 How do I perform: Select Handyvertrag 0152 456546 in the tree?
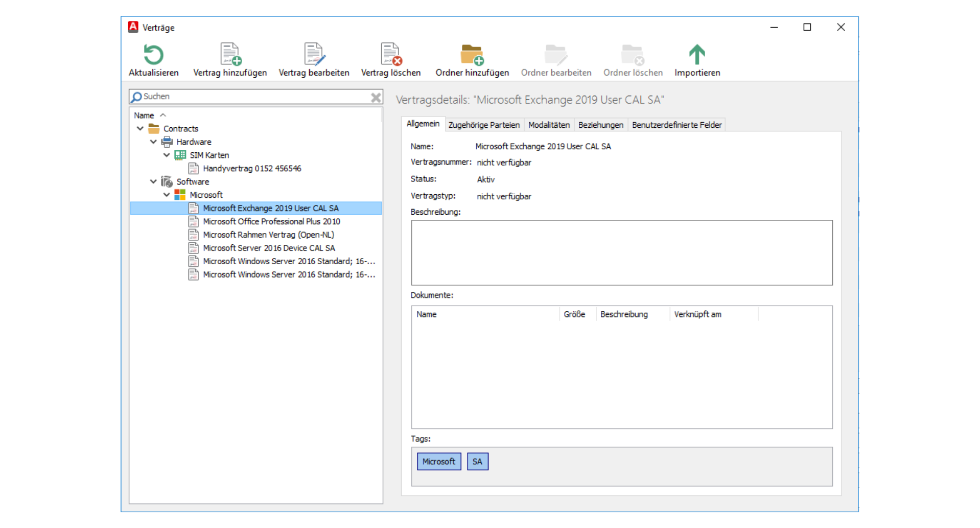coord(252,168)
